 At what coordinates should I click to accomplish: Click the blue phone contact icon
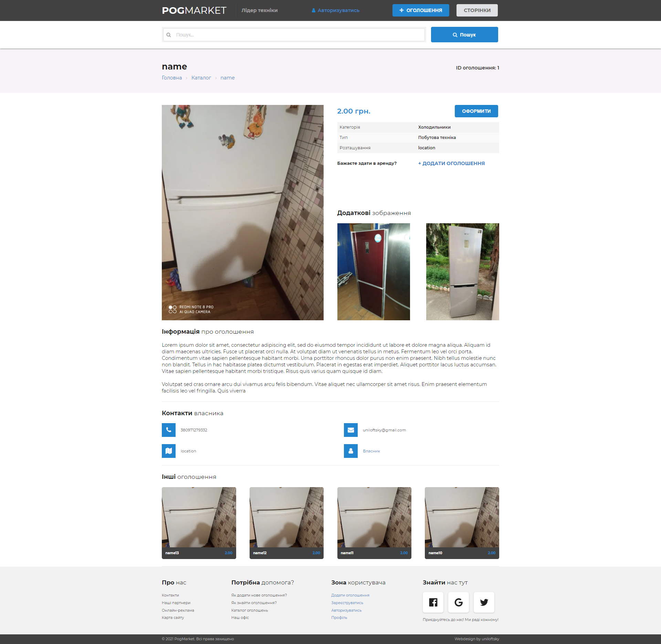[x=169, y=430]
